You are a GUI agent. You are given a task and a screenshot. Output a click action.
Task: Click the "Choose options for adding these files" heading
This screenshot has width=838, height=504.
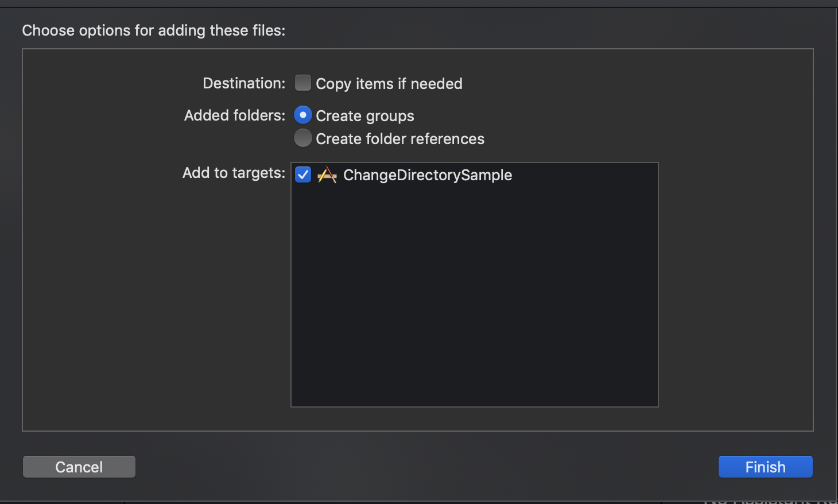point(154,30)
